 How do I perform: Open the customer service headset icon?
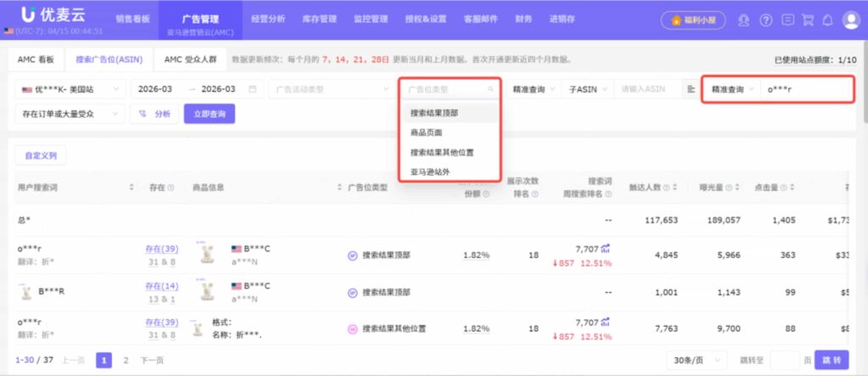743,20
